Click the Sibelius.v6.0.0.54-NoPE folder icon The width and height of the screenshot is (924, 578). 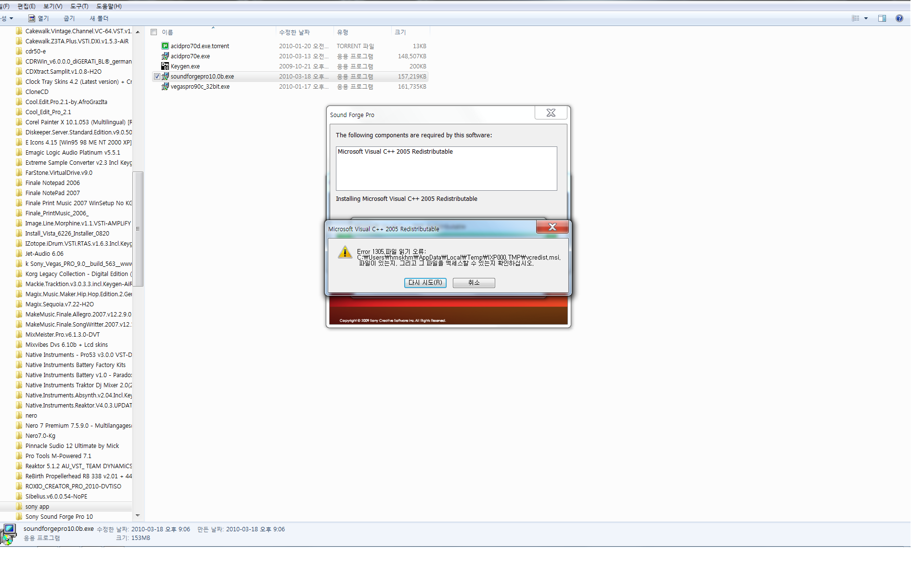(19, 496)
